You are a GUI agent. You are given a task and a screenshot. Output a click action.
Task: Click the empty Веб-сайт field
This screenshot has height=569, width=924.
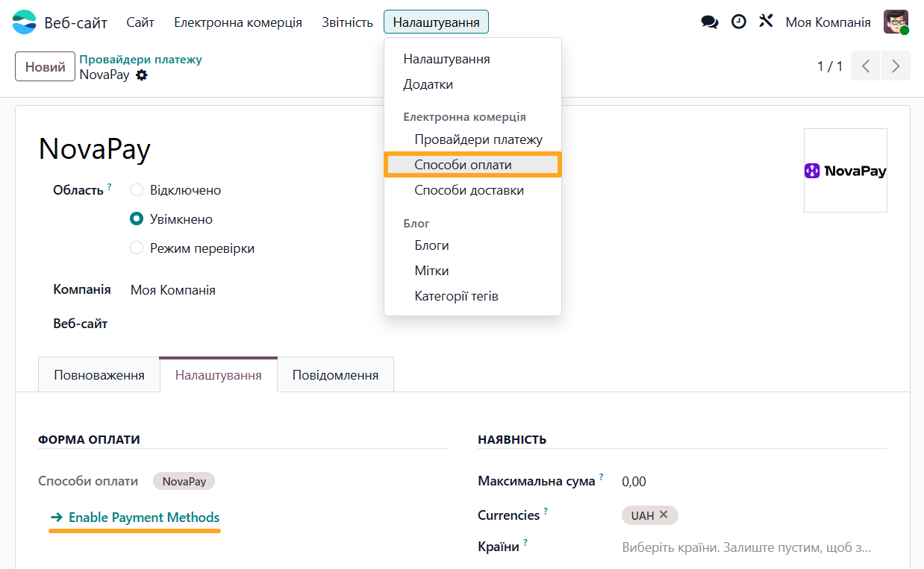287,324
